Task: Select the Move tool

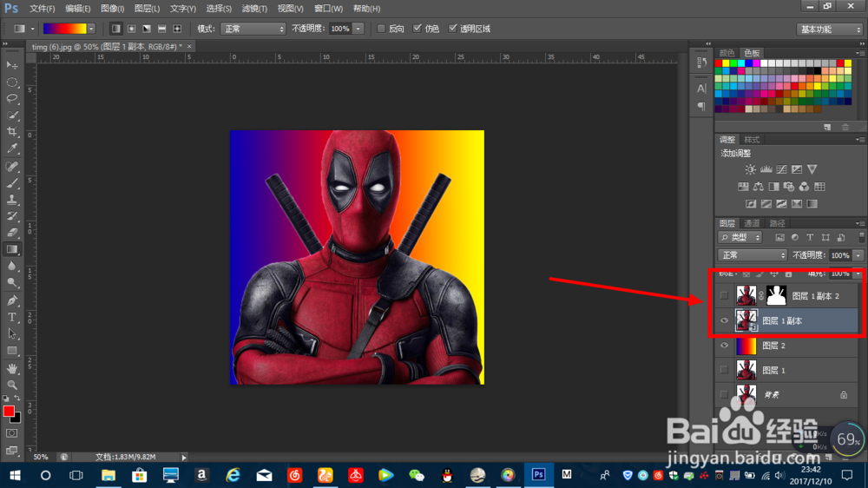Action: coord(12,65)
